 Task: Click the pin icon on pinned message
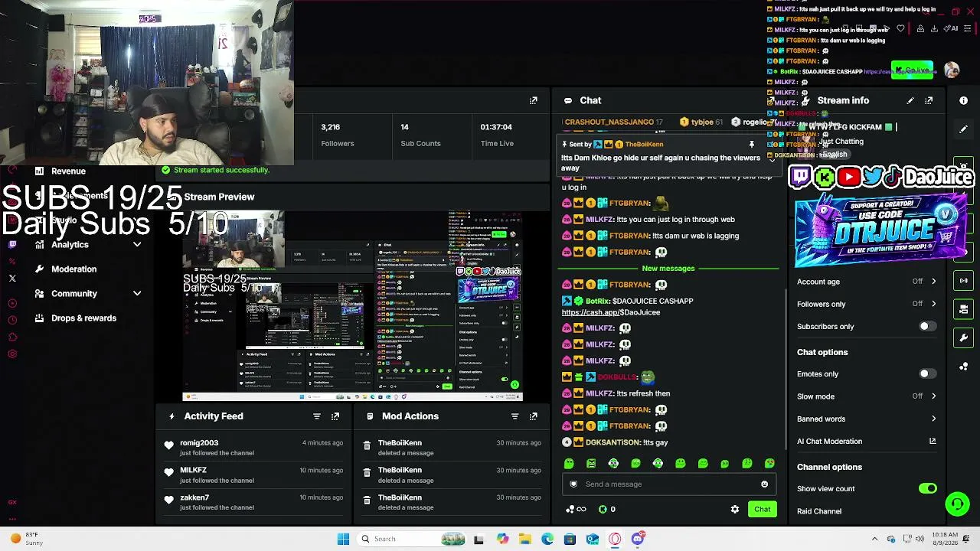pyautogui.click(x=752, y=144)
